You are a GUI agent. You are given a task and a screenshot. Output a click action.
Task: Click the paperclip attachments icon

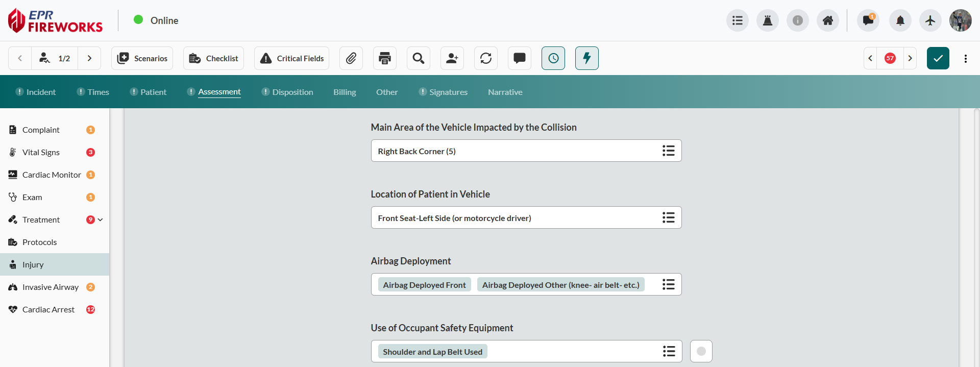(x=351, y=58)
